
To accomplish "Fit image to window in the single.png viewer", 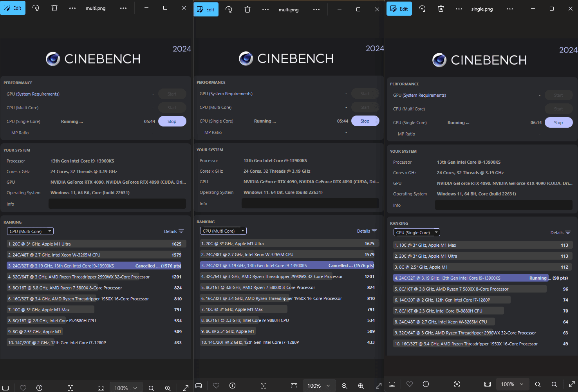I will pyautogui.click(x=488, y=384).
